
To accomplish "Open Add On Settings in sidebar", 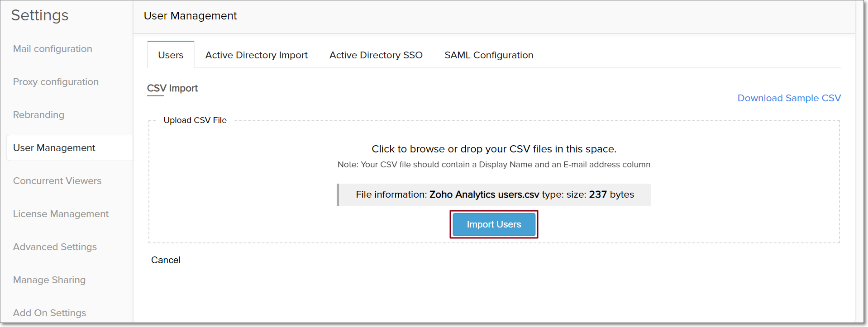I will click(x=49, y=313).
